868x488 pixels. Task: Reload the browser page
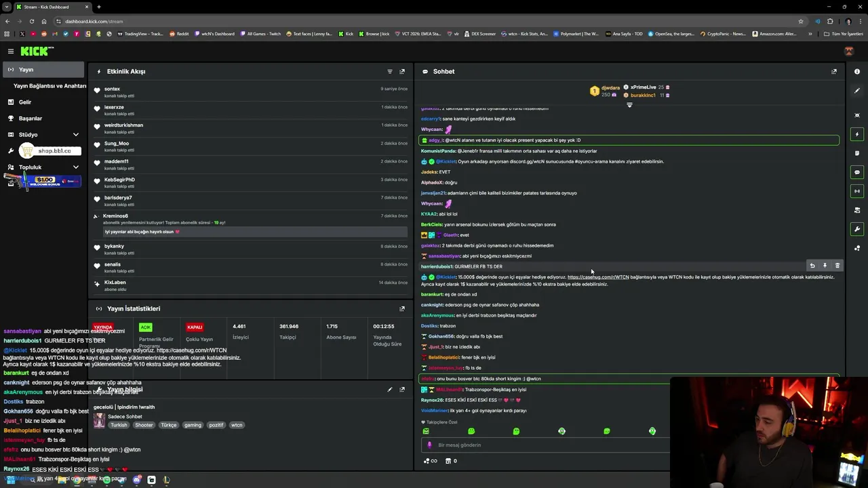[32, 21]
